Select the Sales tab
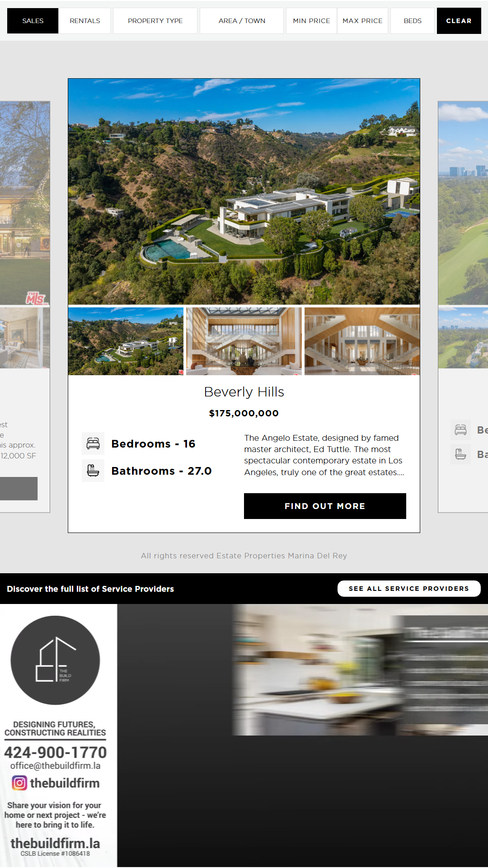 (33, 21)
